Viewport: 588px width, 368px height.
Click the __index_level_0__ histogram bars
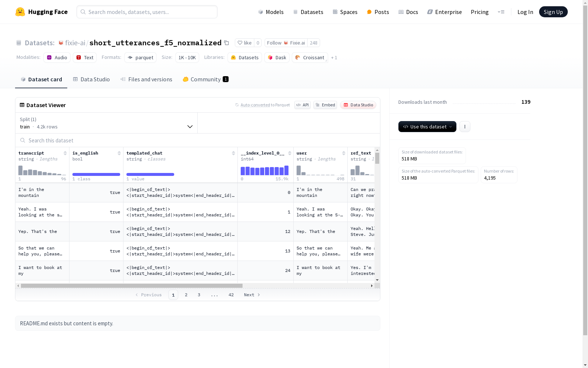pyautogui.click(x=265, y=170)
